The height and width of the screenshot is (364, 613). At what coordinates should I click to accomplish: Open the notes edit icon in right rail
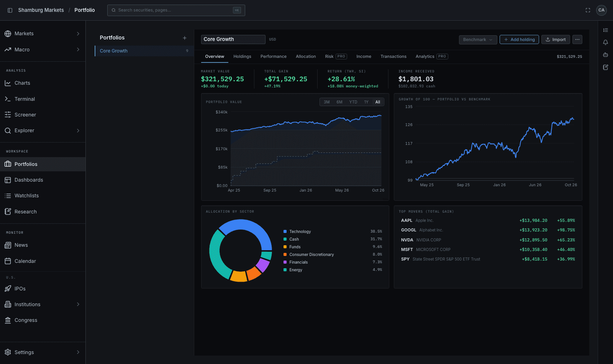tap(605, 67)
